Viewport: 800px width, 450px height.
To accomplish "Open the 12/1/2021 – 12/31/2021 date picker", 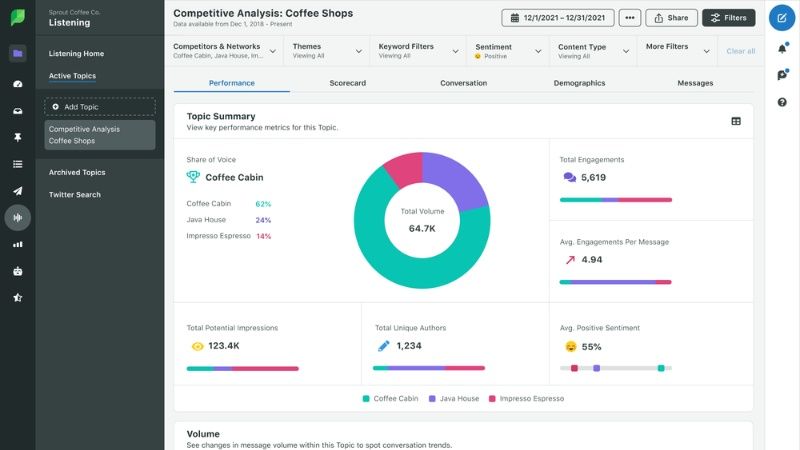I will point(558,18).
